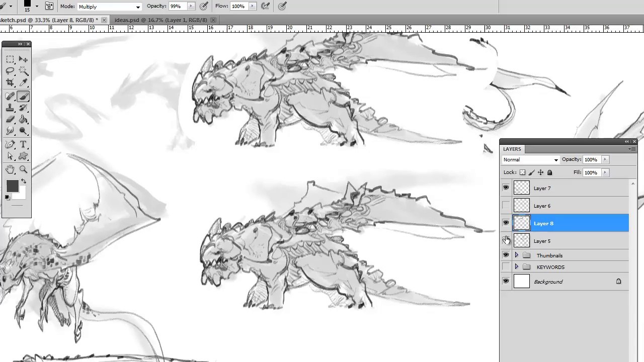This screenshot has height=362, width=644.
Task: Pick the Custom Shape tool
Action: 23,156
